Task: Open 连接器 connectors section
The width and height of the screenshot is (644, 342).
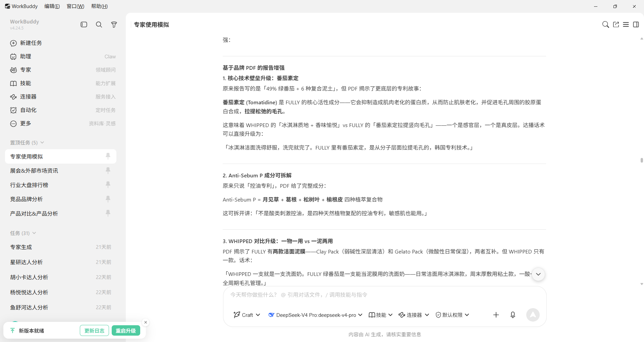Action: (63, 97)
